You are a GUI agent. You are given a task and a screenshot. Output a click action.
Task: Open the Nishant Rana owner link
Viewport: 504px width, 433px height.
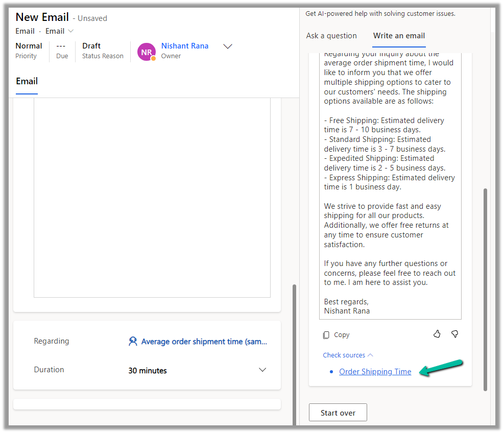pos(185,46)
